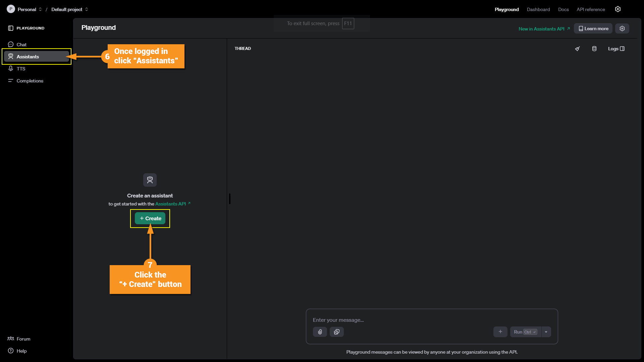Open the account settings gear icon
Image resolution: width=644 pixels, height=362 pixels.
point(618,9)
